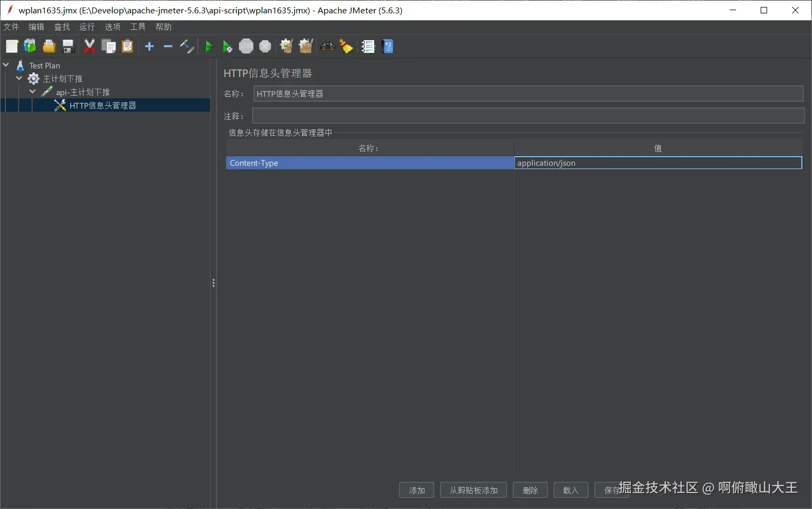The height and width of the screenshot is (509, 812).
Task: Open the 运行 menu
Action: 87,27
